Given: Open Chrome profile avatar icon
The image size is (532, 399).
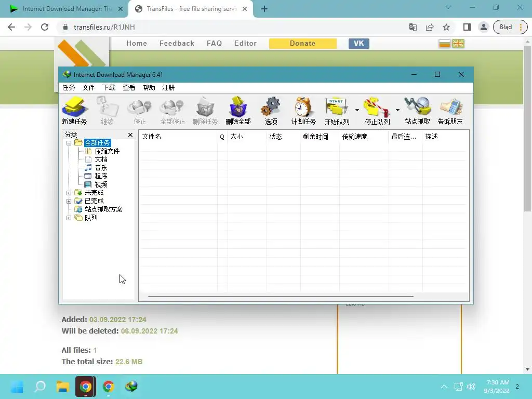Looking at the screenshot, I should click(484, 27).
